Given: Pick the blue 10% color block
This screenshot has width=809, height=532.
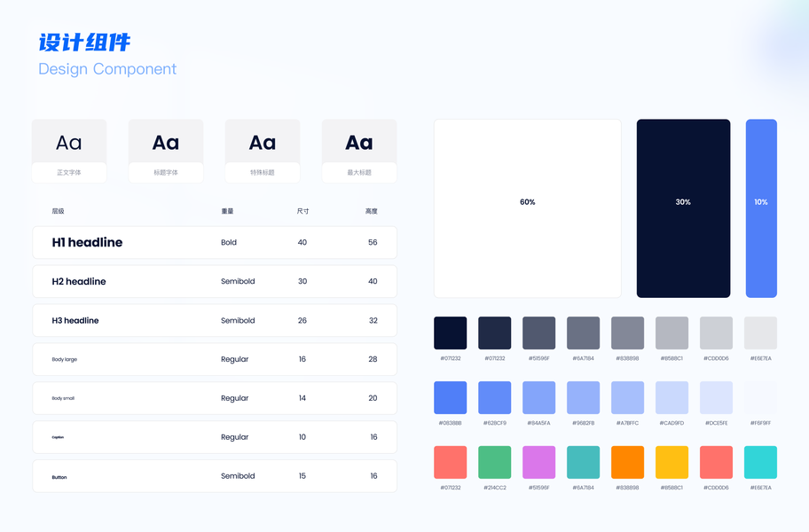Looking at the screenshot, I should coord(761,208).
